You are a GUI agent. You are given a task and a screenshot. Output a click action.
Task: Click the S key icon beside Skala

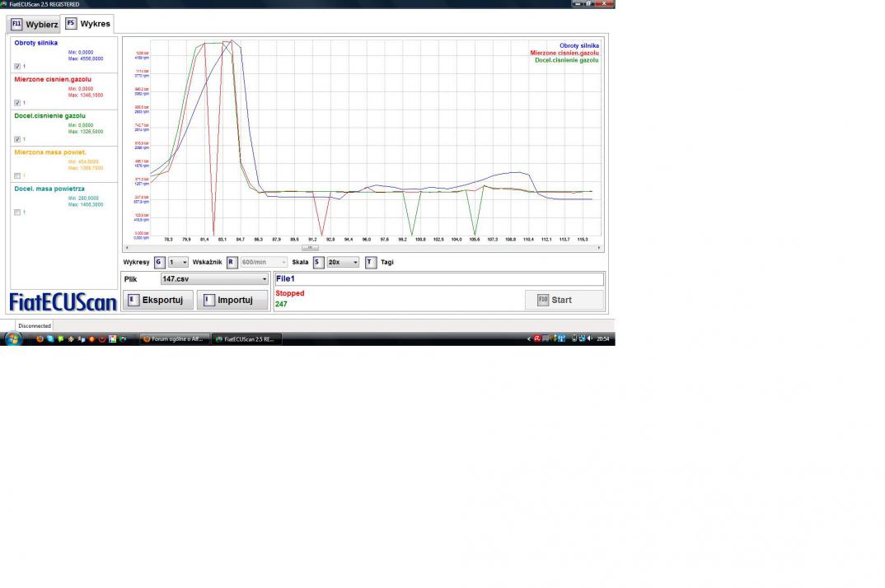point(318,263)
